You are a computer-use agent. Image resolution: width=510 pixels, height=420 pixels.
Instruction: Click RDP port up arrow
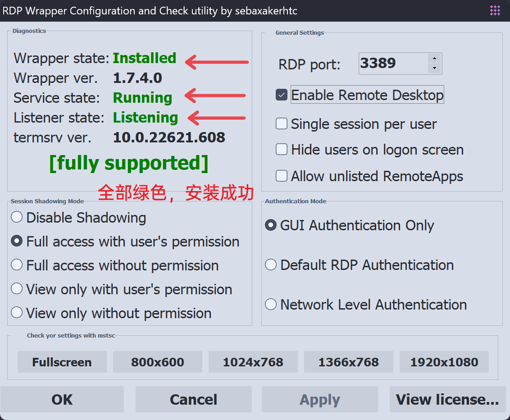click(x=434, y=58)
